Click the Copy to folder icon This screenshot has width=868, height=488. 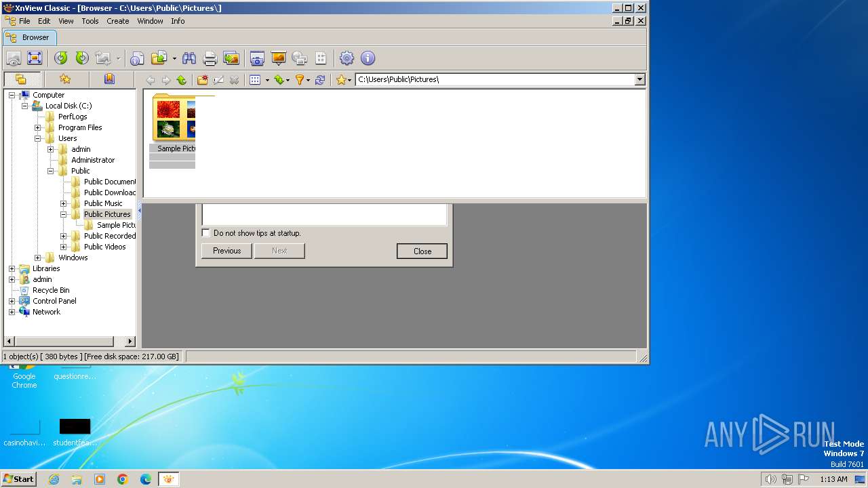point(159,58)
